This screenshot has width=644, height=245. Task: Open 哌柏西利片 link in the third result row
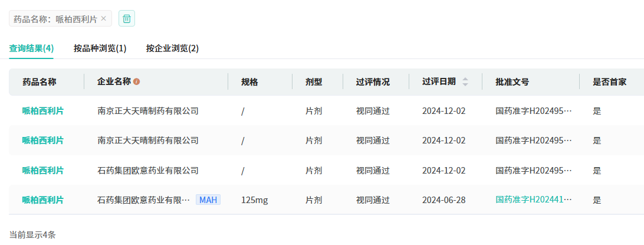pos(43,171)
